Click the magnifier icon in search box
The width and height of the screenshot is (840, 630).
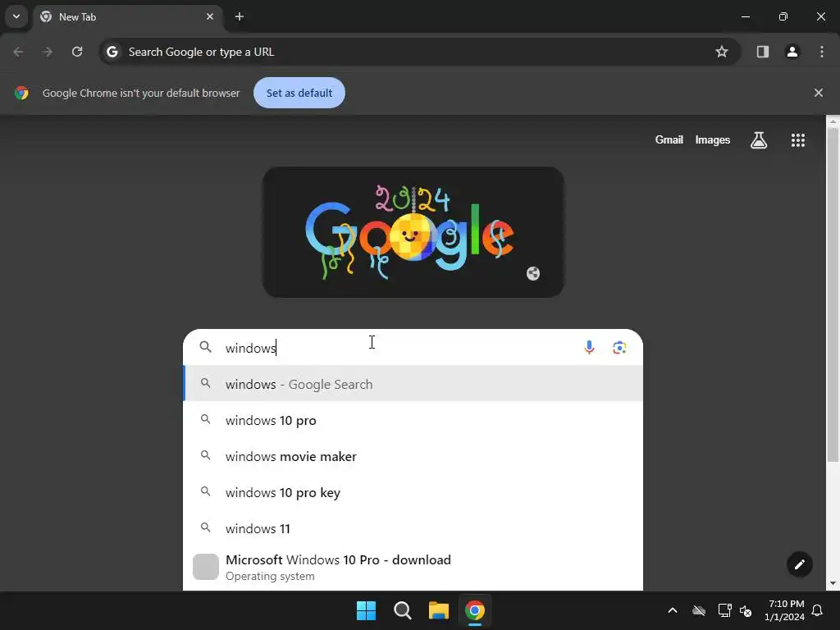(205, 347)
